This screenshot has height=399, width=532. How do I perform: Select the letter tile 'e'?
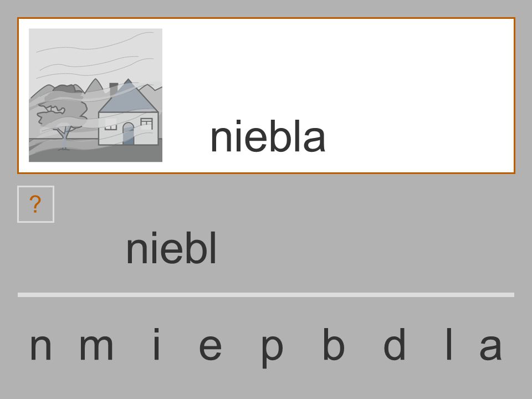211,347
